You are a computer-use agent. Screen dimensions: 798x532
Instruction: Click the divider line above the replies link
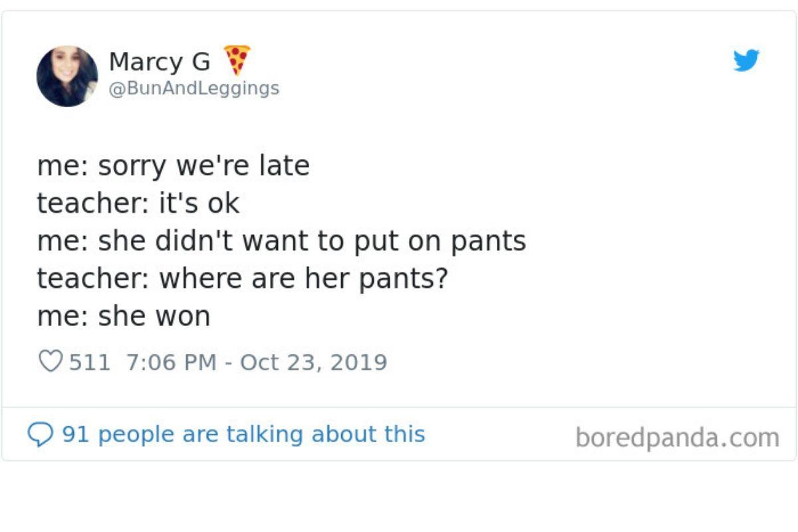click(399, 407)
